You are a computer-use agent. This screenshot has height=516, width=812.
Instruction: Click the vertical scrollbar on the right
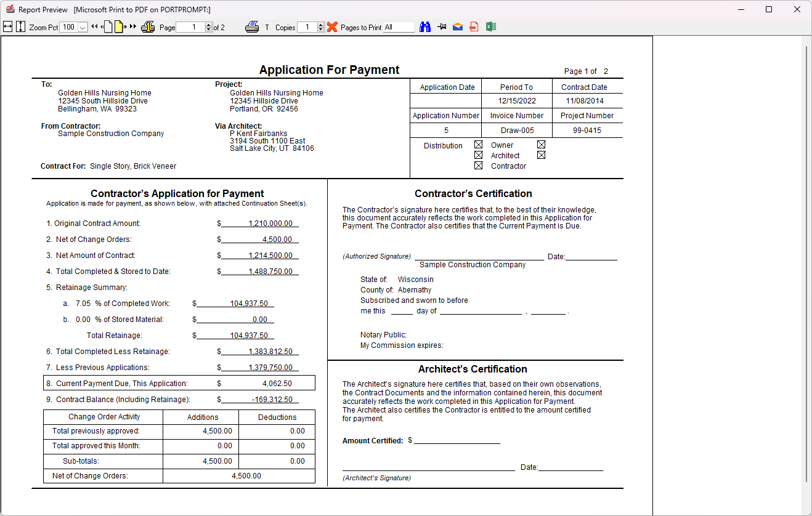click(807, 246)
